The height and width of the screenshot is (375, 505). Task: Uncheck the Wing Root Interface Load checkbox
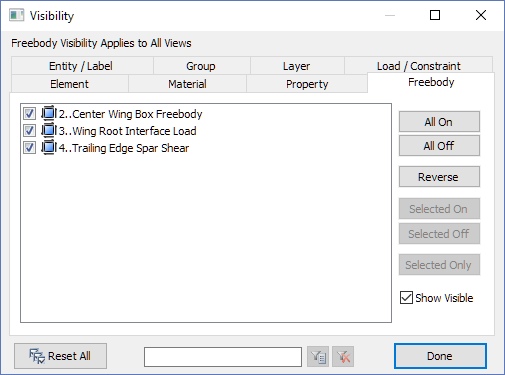point(29,131)
